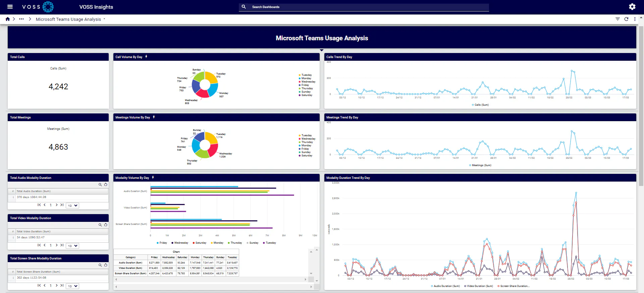Go to last page in Audio Duration table
Viewport: 644px width, 293px height.
pos(62,205)
